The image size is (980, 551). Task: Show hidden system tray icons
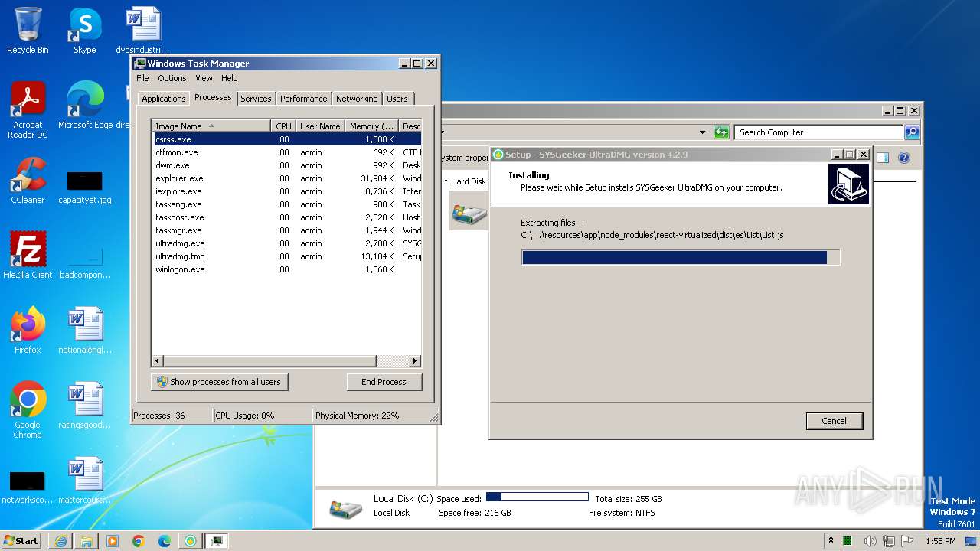click(831, 541)
